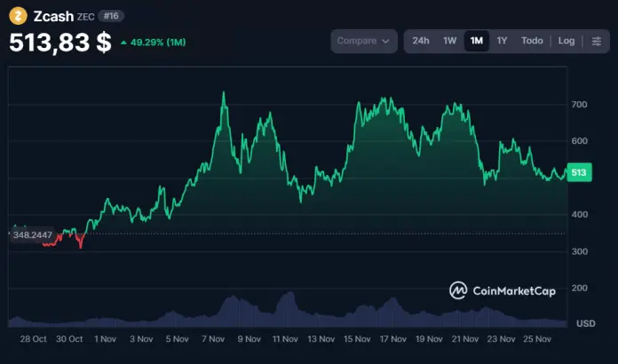Click the 15 Nov date label
Viewport: 618px width, 364px height.
click(x=357, y=339)
